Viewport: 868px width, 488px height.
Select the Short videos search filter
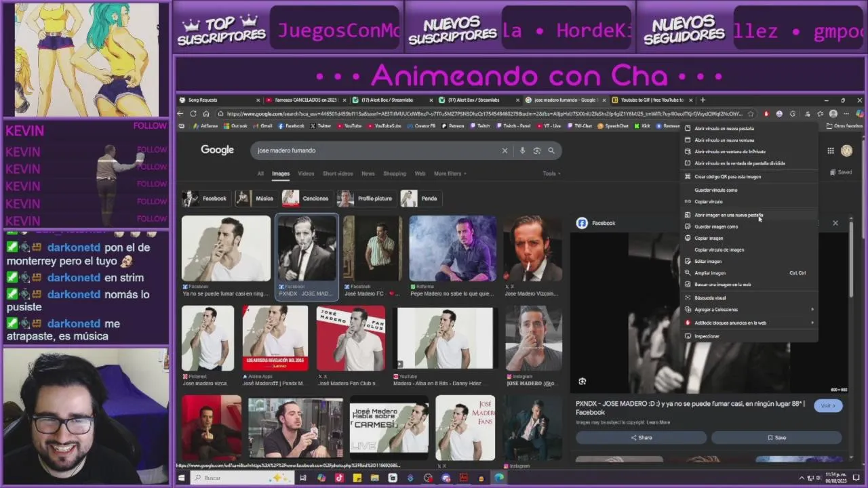point(338,174)
